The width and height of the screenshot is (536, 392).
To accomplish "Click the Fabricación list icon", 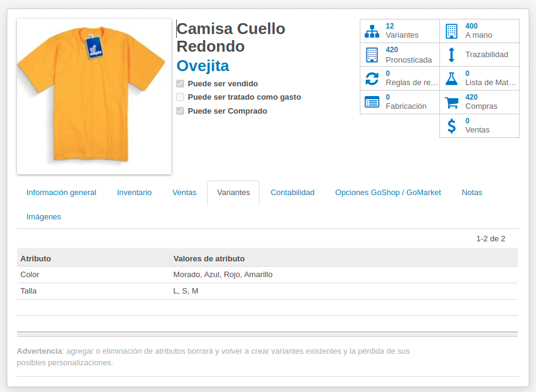I will pos(371,102).
